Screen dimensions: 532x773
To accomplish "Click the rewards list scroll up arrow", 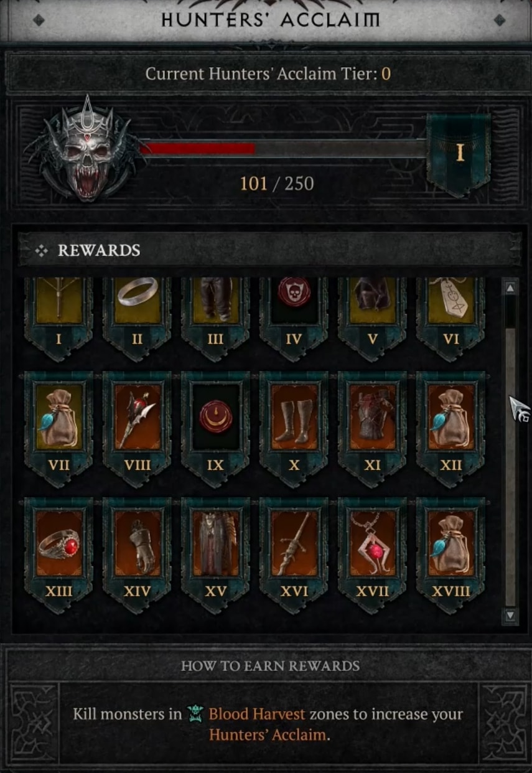I will coord(510,288).
